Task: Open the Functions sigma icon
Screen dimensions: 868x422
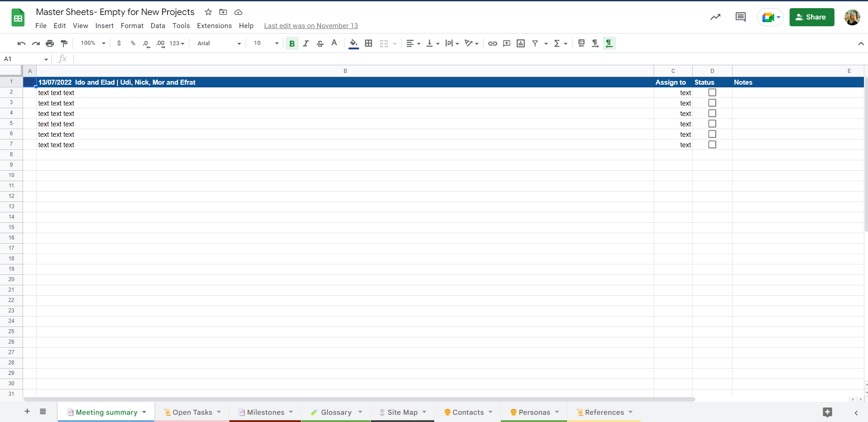Action: point(557,43)
